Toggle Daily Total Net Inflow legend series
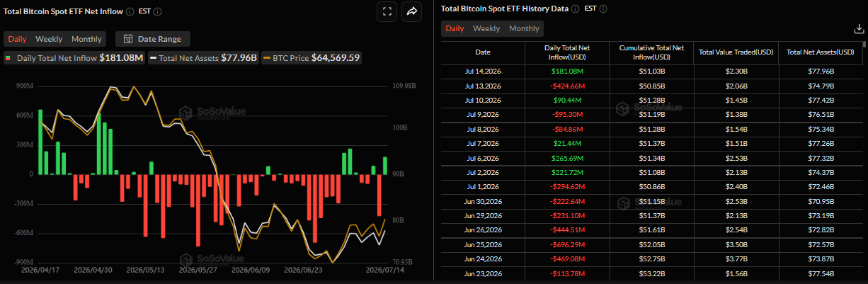 (75, 58)
